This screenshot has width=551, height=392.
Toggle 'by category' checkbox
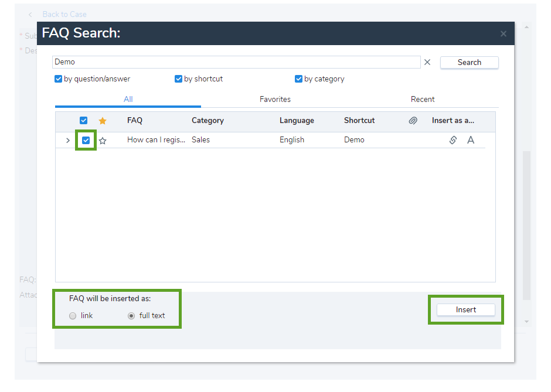[299, 79]
